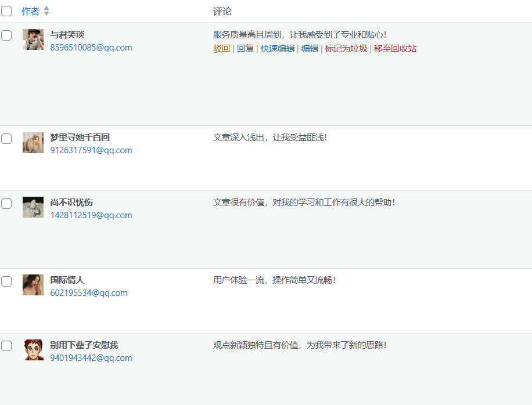The image size is (532, 405).
Task: Check the 别用下辈子安慰我 row checkbox
Action: 6,346
